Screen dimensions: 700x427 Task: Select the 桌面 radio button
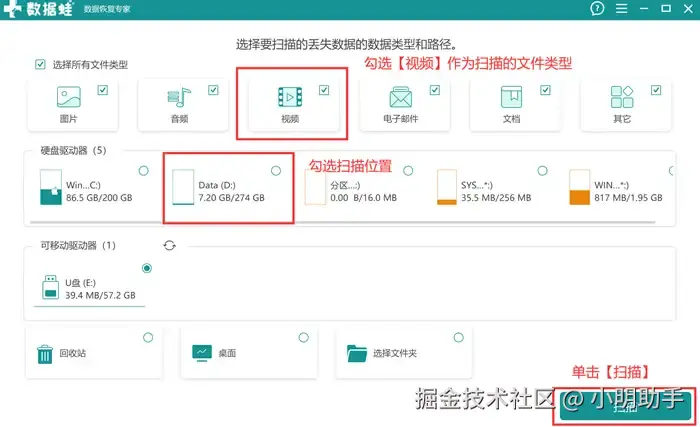click(x=304, y=337)
